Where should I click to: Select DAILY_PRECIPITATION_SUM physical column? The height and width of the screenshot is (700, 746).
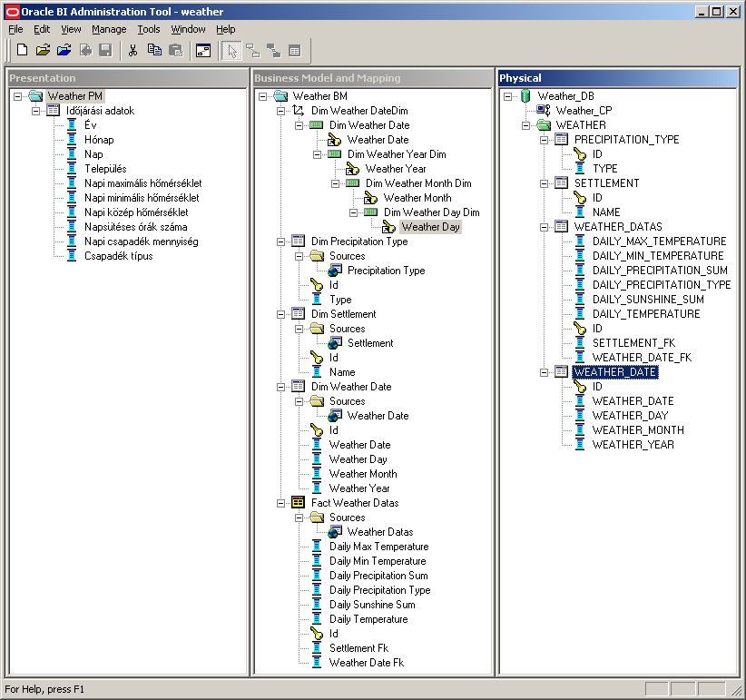(x=660, y=271)
